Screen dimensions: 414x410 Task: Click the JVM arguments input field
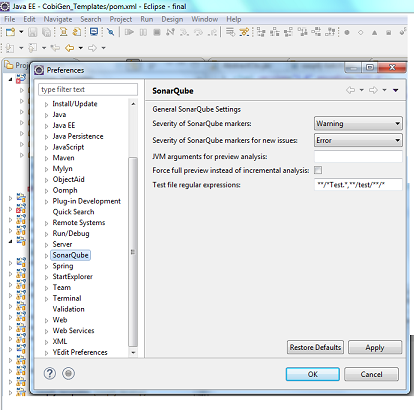pos(358,156)
